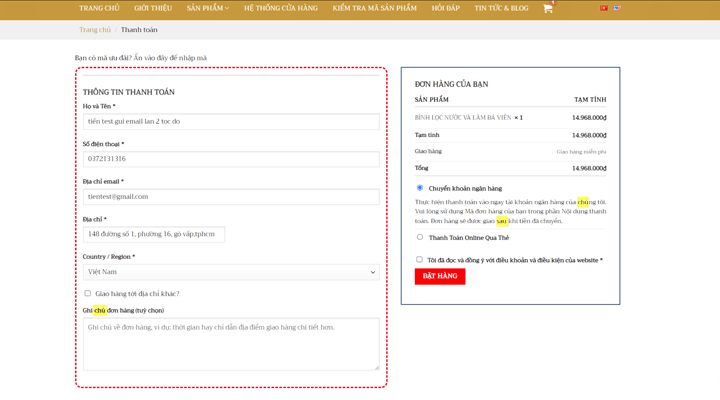Select Chuyển khoản ngân hàng payment option
This screenshot has height=400, width=720.
pos(420,188)
